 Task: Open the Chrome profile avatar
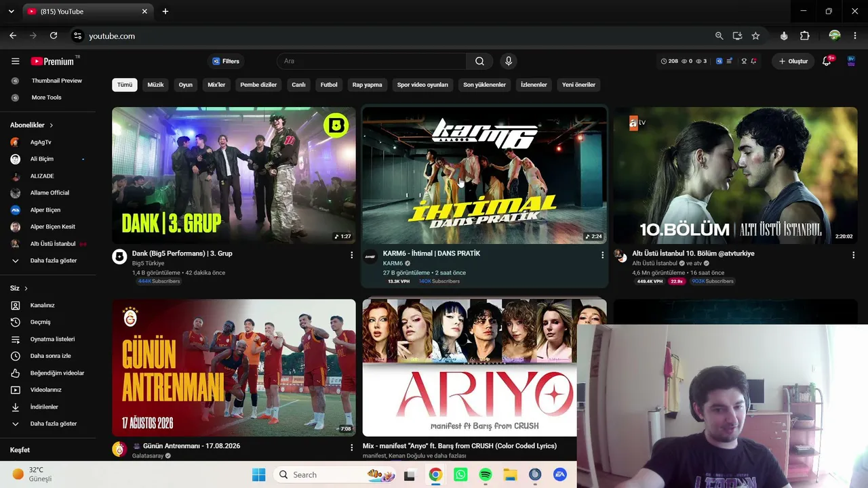[x=835, y=36]
